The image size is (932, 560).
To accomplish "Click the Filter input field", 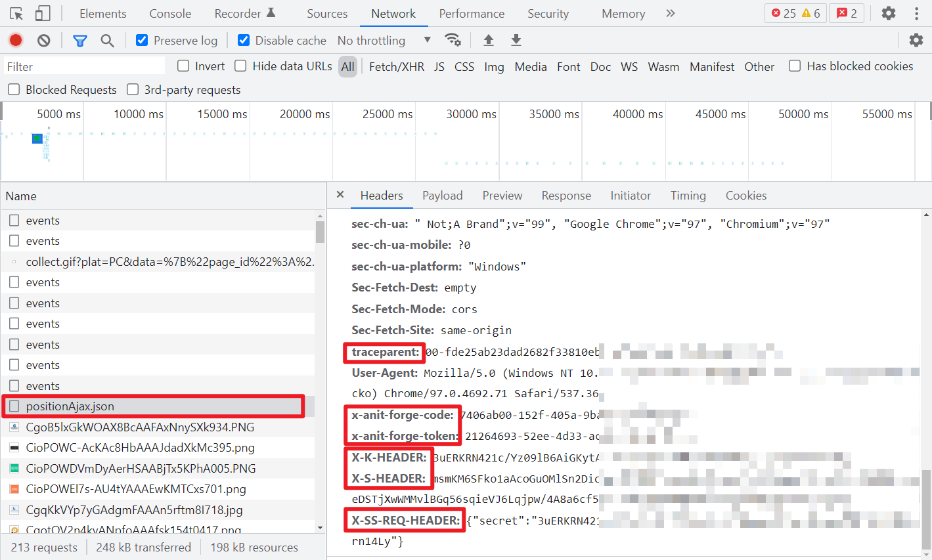I will pos(85,66).
